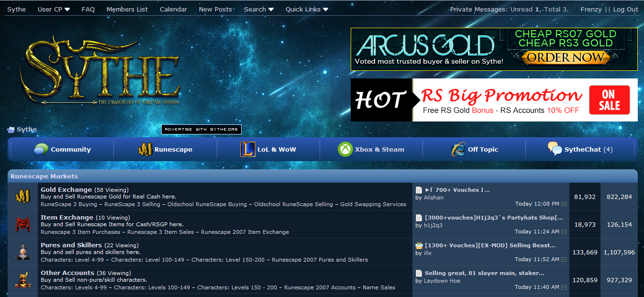Image resolution: width=644 pixels, height=297 pixels.
Task: Open the Pures and Skillers forum
Action: 71,245
